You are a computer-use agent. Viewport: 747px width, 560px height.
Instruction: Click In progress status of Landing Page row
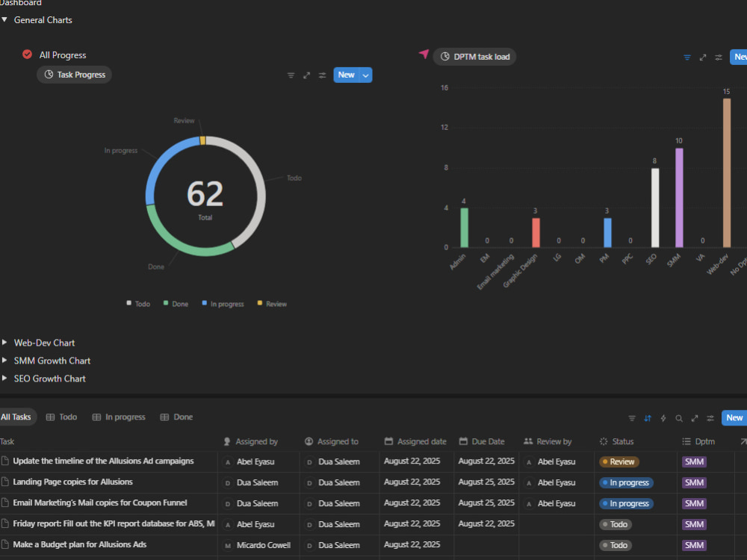(x=626, y=482)
